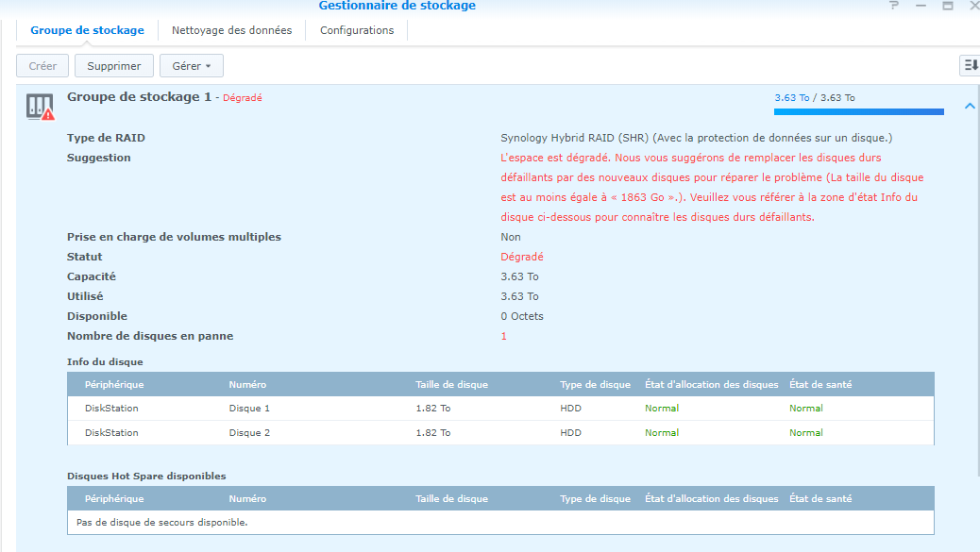Image resolution: width=980 pixels, height=552 pixels.
Task: Click the sort order icon at top right
Action: coord(970,65)
